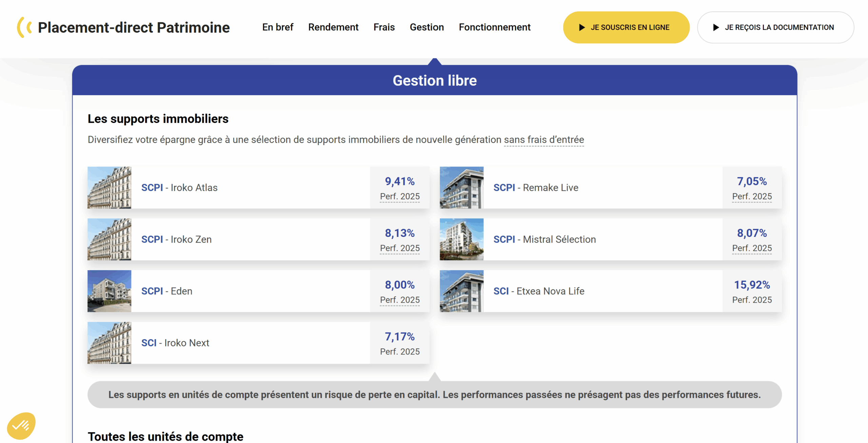Click the play arrow in Je souscris button
The width and height of the screenshot is (868, 443).
[582, 27]
